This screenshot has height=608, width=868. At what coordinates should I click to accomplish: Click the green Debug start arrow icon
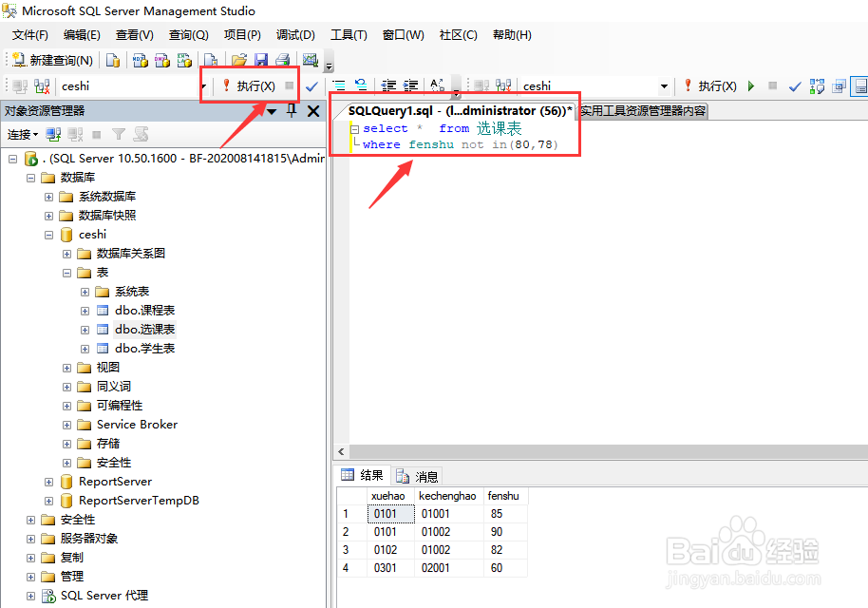point(750,85)
